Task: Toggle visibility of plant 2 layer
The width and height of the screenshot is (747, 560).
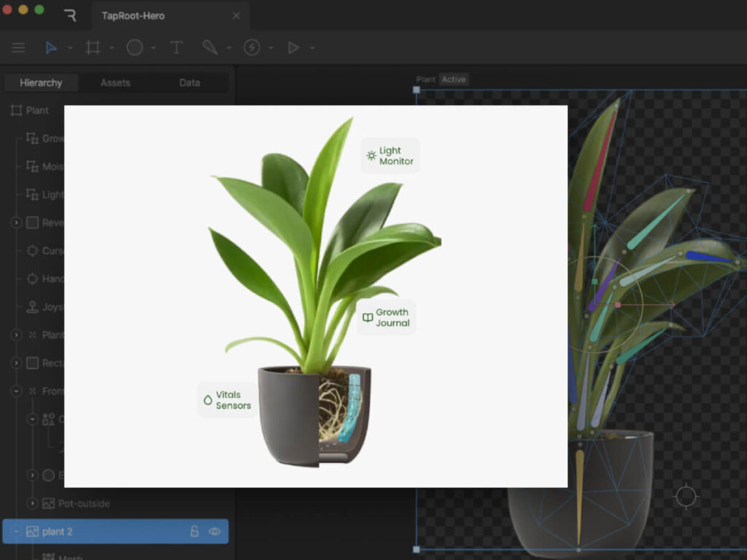Action: [x=214, y=532]
